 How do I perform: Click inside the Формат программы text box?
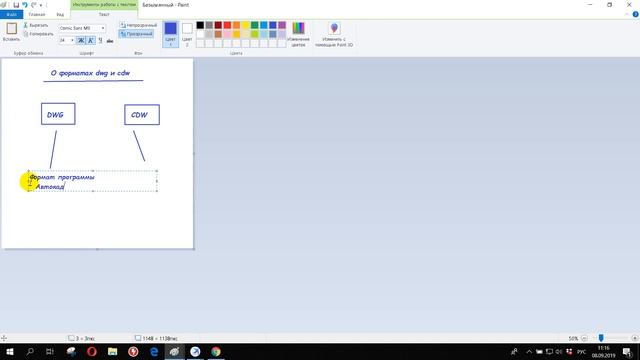point(93,181)
